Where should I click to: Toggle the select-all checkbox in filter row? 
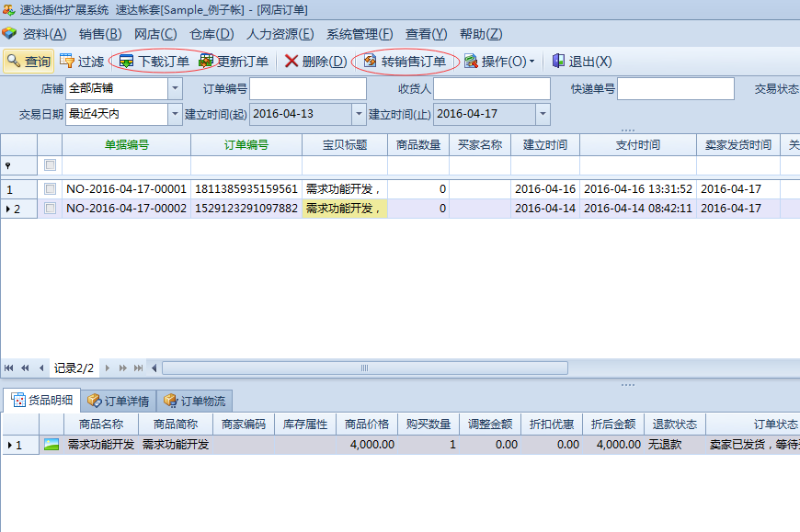(50, 164)
